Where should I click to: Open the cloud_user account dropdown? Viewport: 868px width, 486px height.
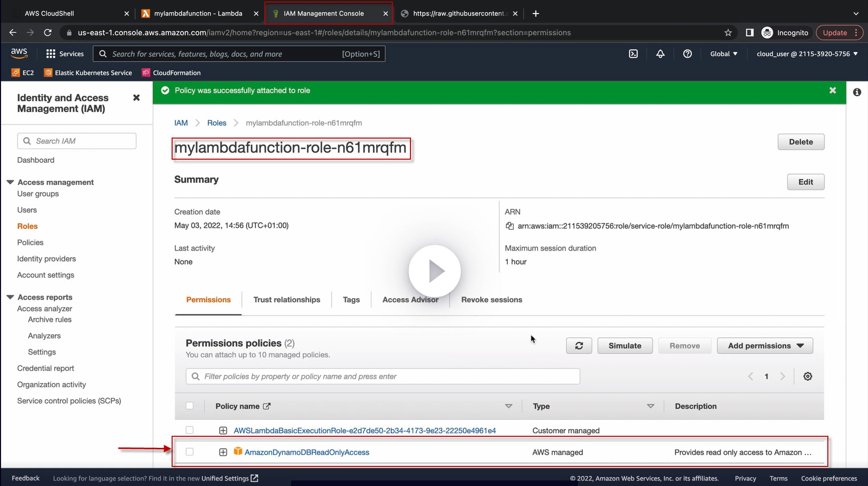tap(807, 54)
